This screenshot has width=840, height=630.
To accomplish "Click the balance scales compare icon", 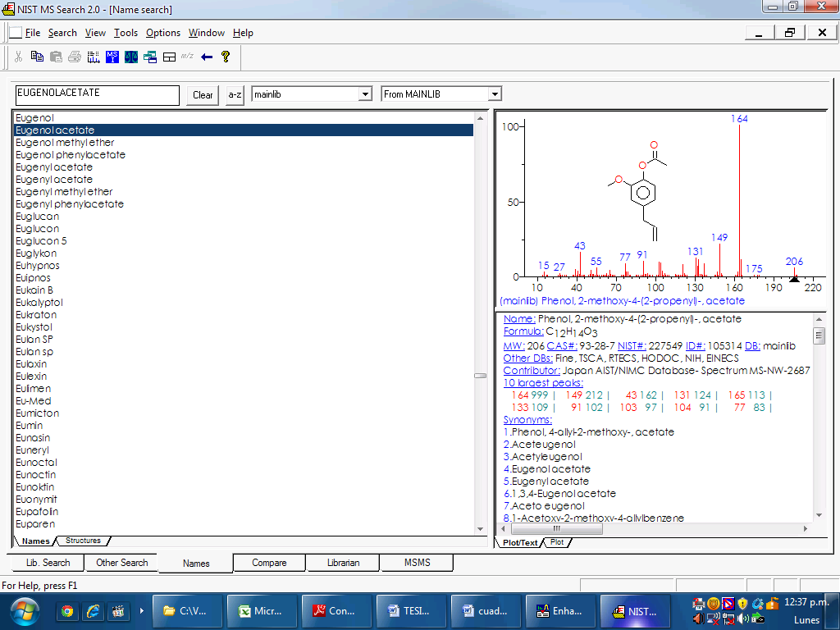I will point(131,57).
